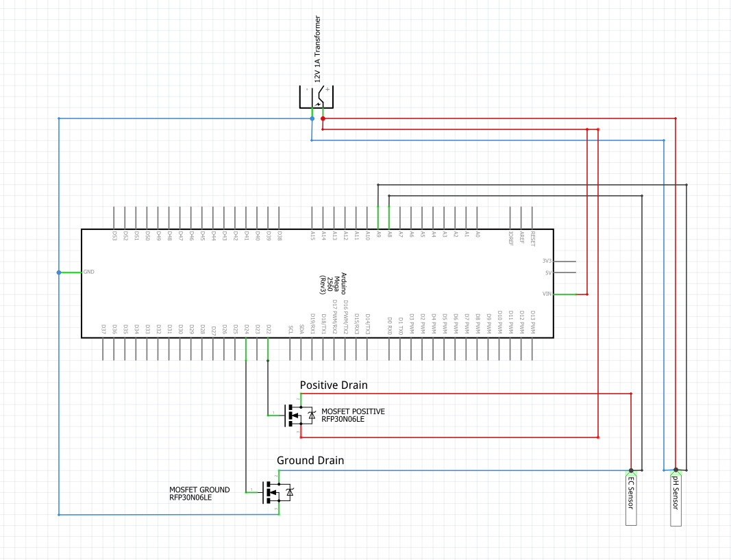Click the 'Ground Drain' label
The image size is (731, 560).
point(310,460)
